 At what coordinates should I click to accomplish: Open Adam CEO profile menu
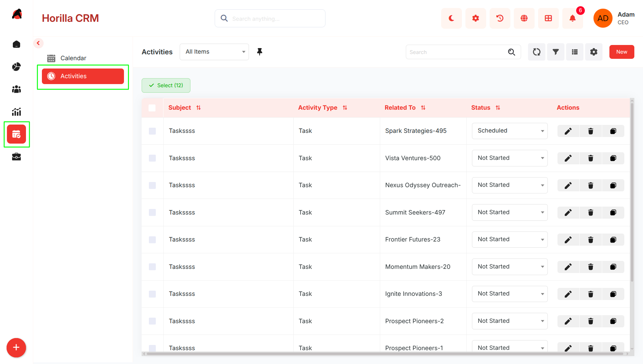[614, 18]
